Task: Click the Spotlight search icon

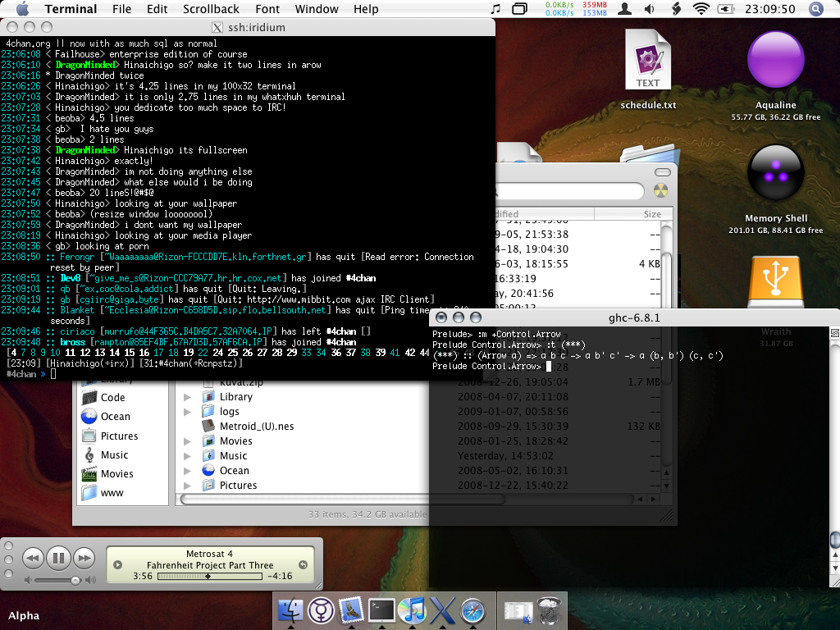Action: point(816,9)
